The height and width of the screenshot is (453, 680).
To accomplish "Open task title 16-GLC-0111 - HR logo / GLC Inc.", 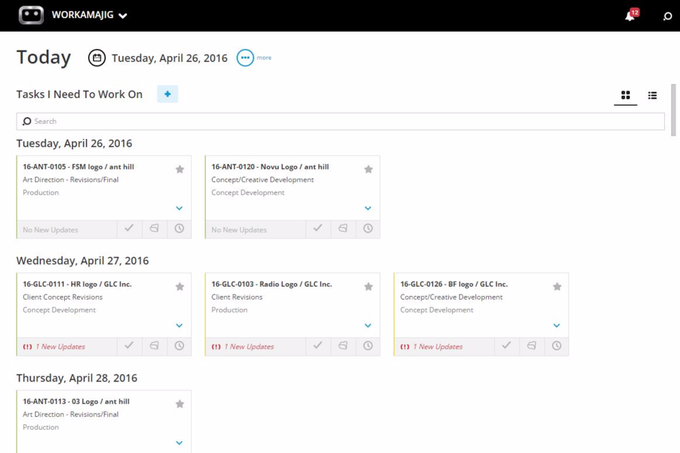I will click(x=77, y=284).
